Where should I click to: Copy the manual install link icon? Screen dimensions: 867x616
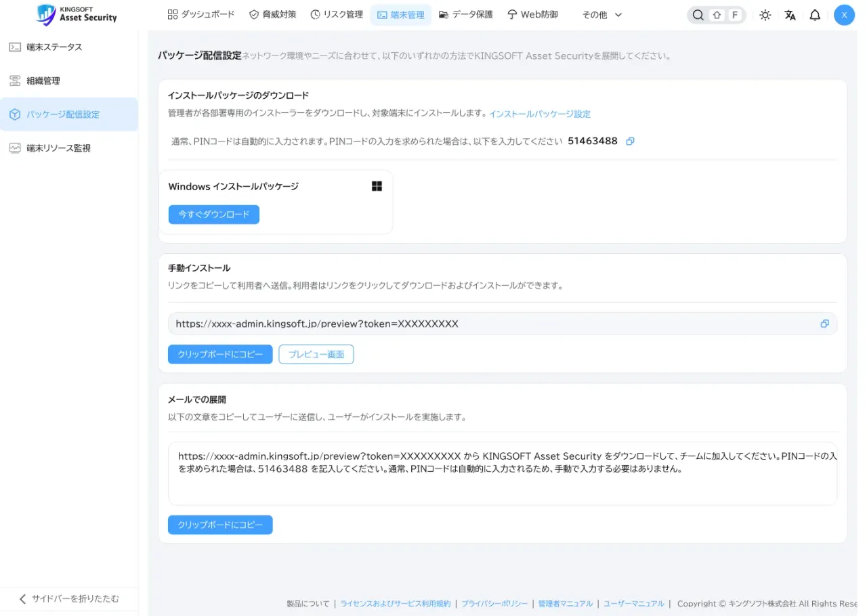pos(824,324)
